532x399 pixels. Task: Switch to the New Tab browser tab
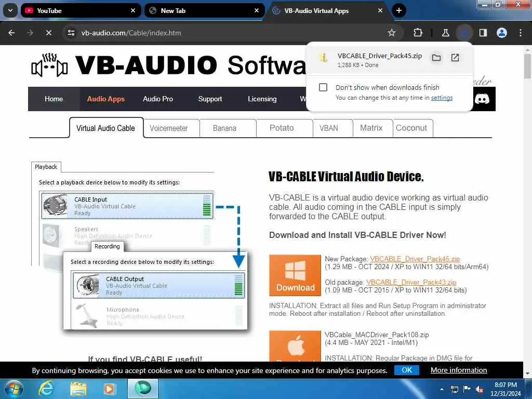pos(204,10)
